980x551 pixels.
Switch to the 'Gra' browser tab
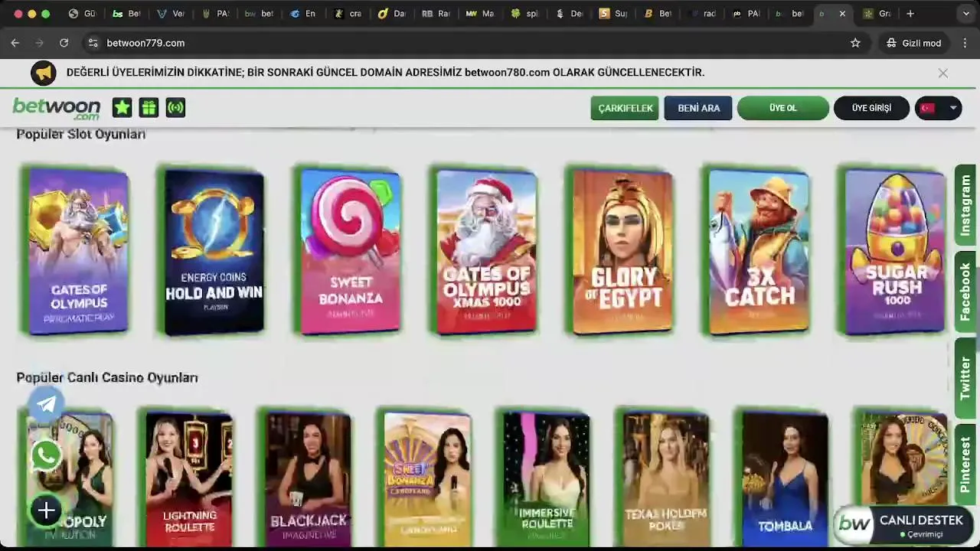coord(877,14)
